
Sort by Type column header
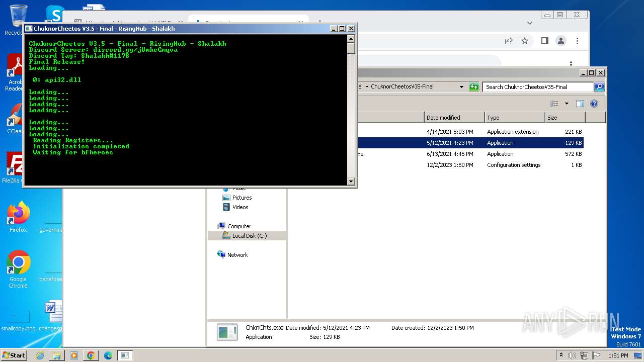(x=515, y=118)
